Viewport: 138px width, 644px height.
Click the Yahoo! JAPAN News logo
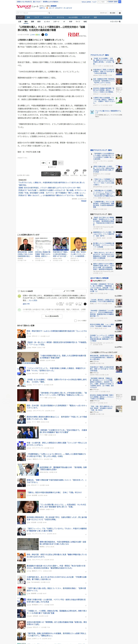coord(27,7)
